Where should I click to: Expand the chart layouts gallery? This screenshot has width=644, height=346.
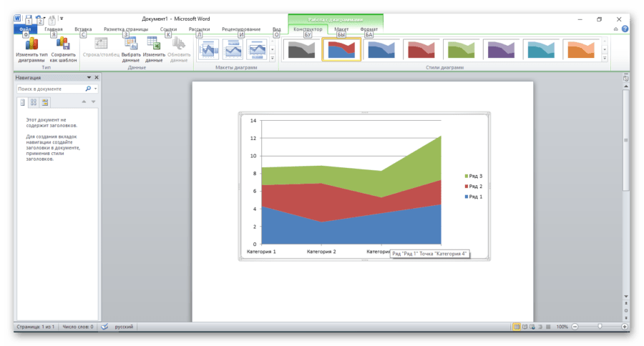(273, 58)
